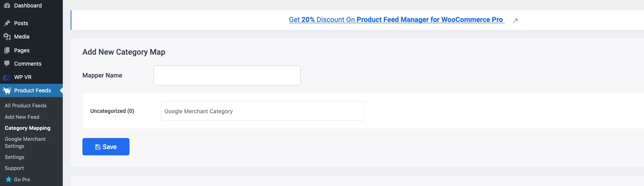Select Add New Feed in sidebar
The height and width of the screenshot is (186, 644).
(22, 117)
